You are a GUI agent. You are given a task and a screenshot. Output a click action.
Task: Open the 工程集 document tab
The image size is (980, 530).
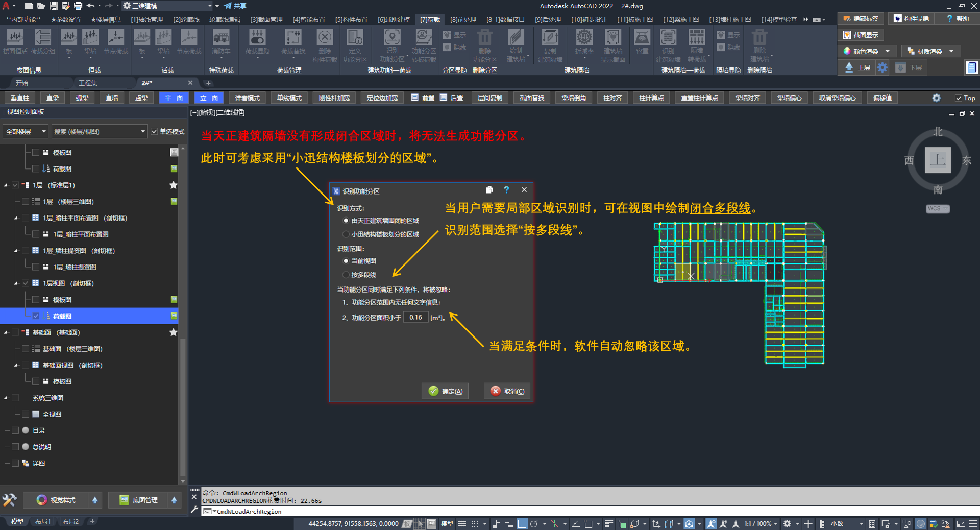point(88,83)
